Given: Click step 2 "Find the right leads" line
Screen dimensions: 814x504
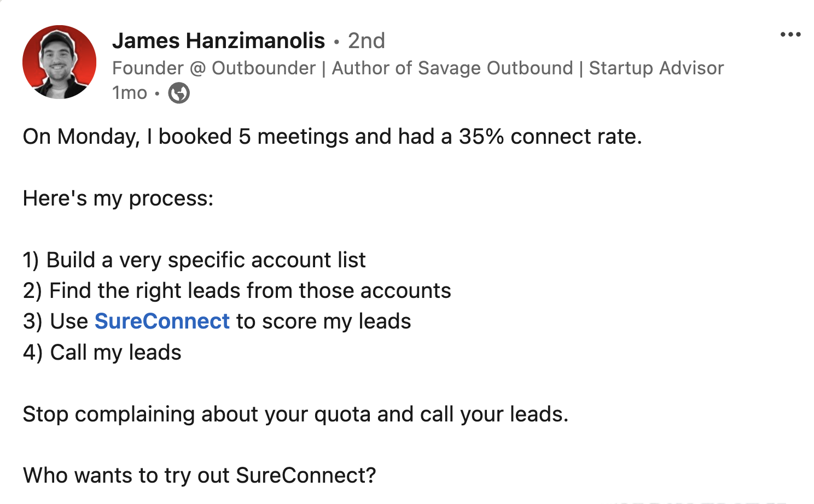Looking at the screenshot, I should [237, 291].
